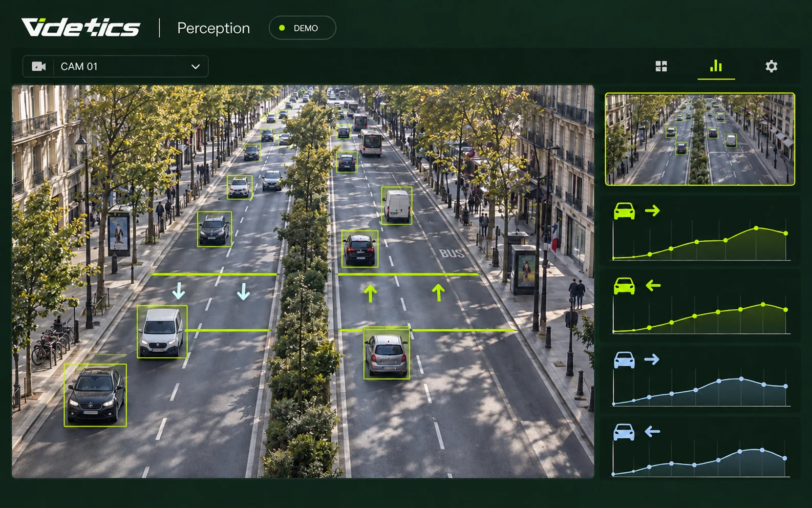This screenshot has height=508, width=812.
Task: Click the Videtics logo
Action: point(81,28)
